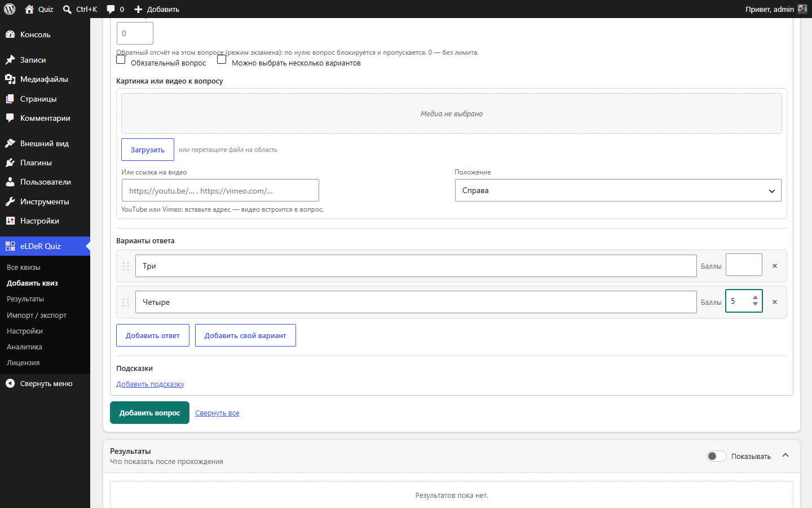Click the Загрузить media button
Image resolution: width=812 pixels, height=508 pixels.
[x=148, y=150]
